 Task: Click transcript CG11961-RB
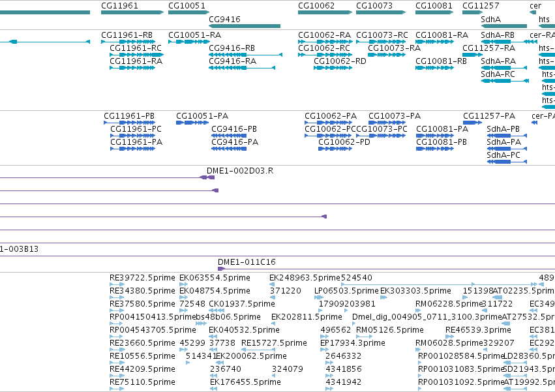[x=128, y=42]
